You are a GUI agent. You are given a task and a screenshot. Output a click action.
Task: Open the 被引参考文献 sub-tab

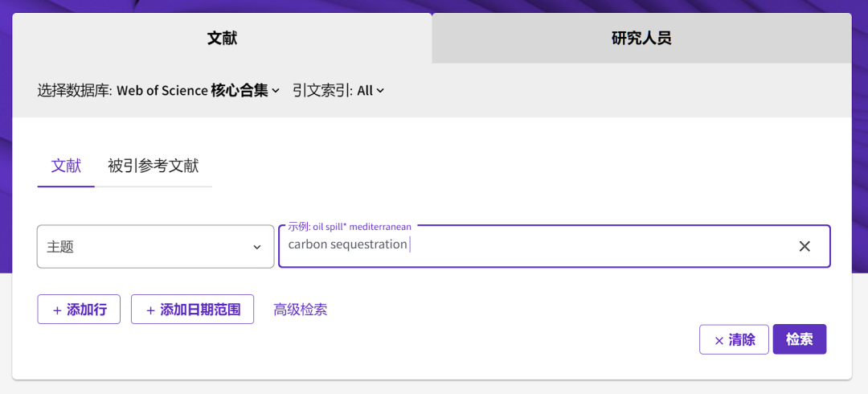point(153,166)
